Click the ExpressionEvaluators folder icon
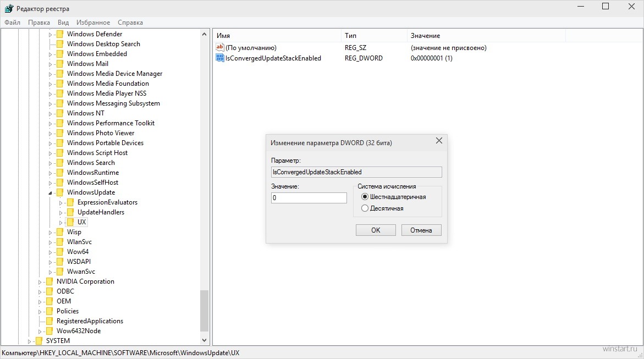 click(70, 202)
